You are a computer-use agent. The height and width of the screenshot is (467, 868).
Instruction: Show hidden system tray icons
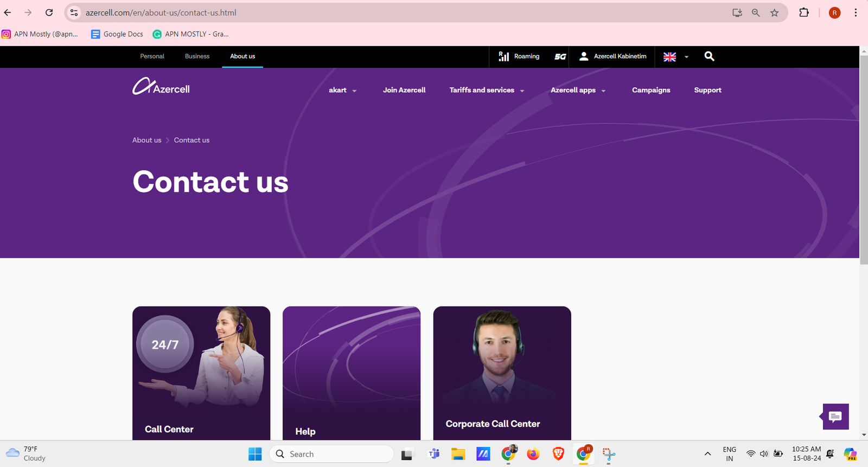click(x=707, y=454)
